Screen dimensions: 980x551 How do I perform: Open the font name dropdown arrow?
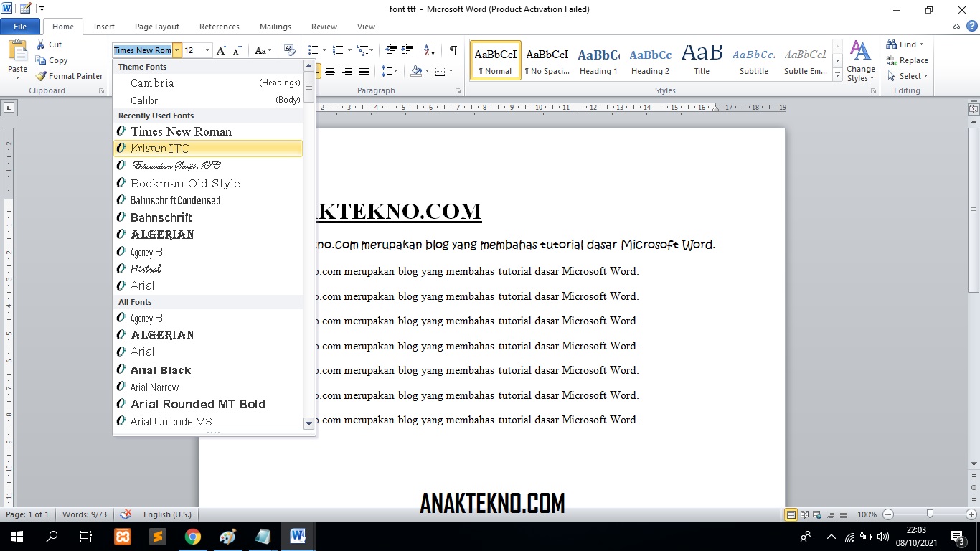176,50
